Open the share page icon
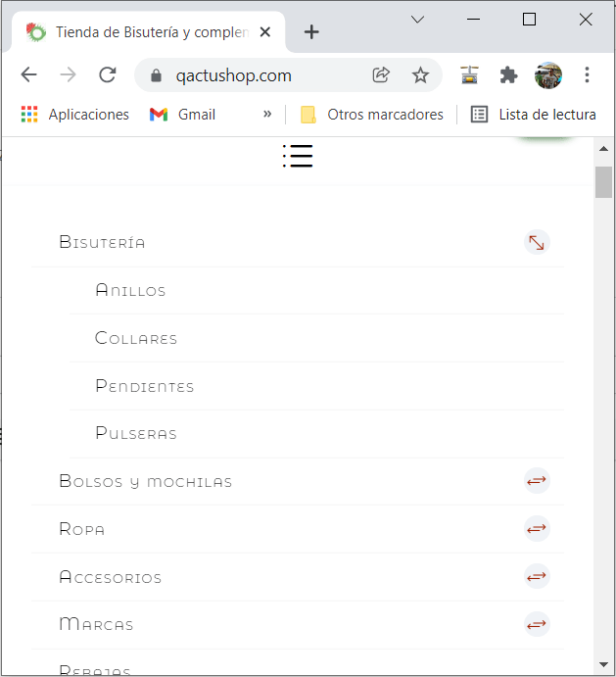The width and height of the screenshot is (616, 677). 381,75
